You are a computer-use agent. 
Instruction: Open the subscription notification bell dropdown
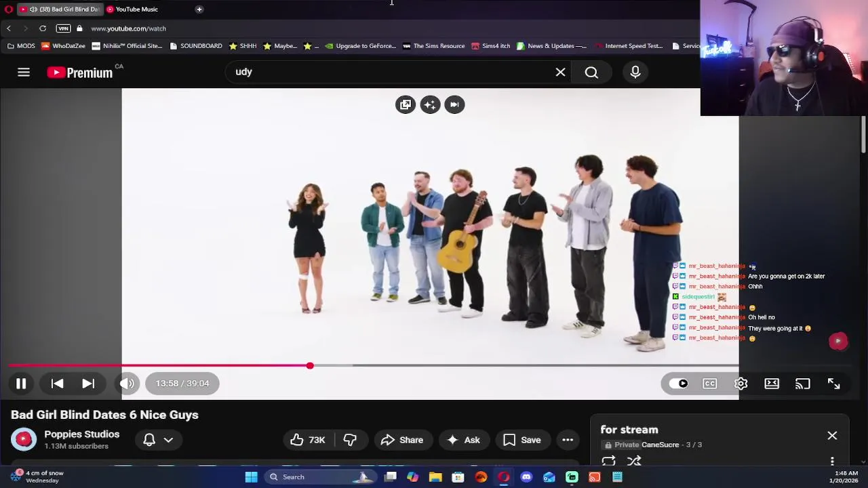tap(158, 440)
